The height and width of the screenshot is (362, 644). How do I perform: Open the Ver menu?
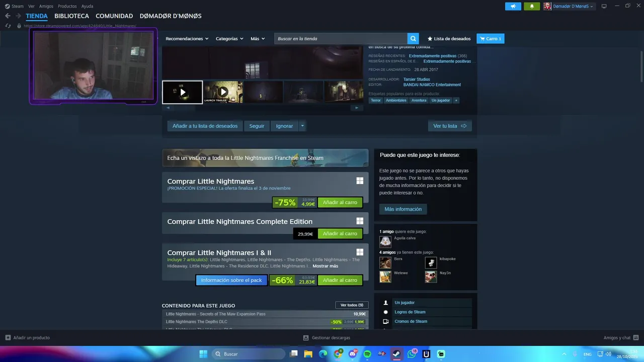[x=31, y=6]
